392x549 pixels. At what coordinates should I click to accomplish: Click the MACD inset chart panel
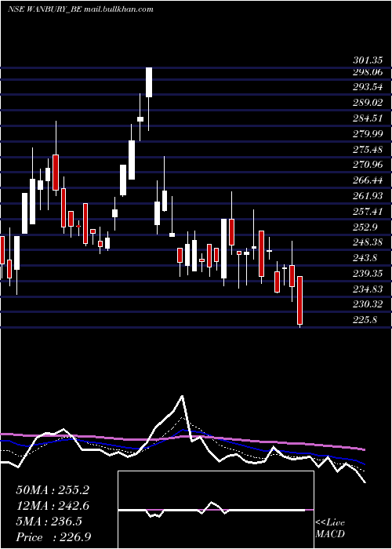pos(216,510)
